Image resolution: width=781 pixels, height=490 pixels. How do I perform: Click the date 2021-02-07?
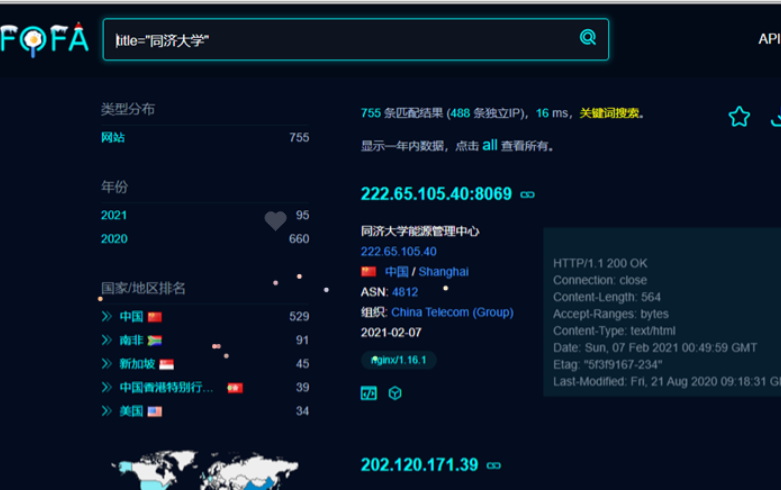(391, 333)
